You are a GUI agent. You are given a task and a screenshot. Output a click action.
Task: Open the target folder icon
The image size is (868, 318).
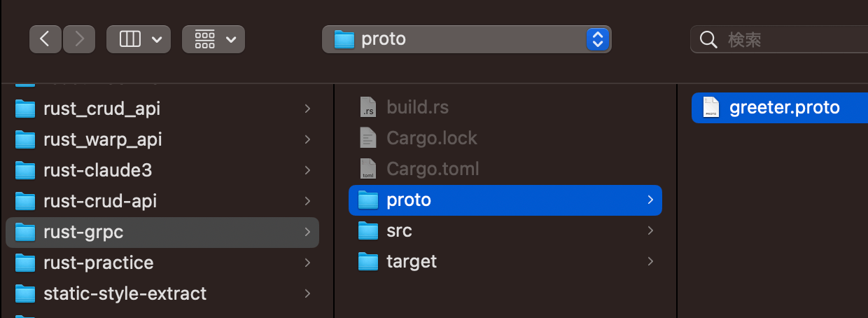367,261
